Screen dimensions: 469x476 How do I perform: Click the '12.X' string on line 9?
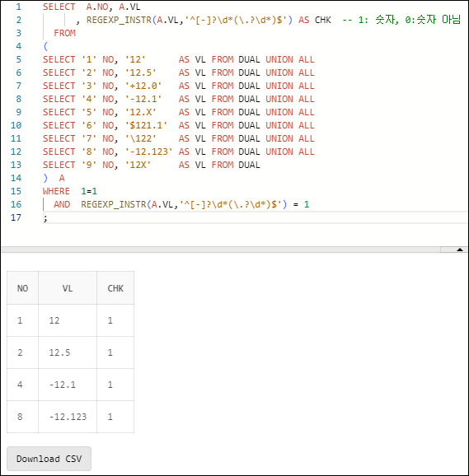pyautogui.click(x=141, y=112)
